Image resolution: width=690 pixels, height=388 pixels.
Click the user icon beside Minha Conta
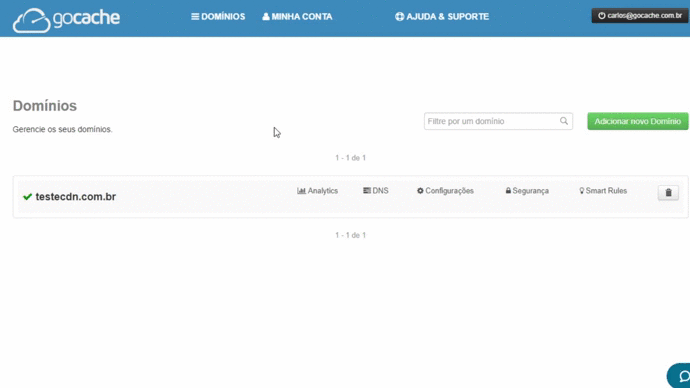[266, 17]
